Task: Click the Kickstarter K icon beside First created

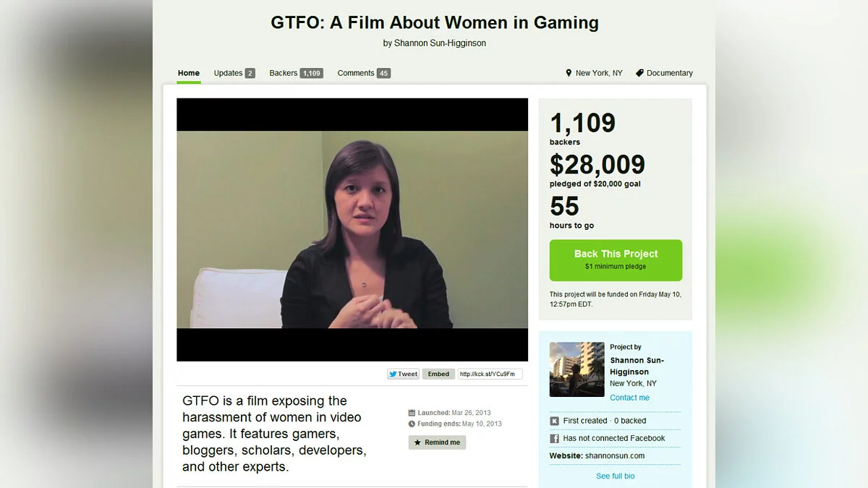Action: [555, 421]
